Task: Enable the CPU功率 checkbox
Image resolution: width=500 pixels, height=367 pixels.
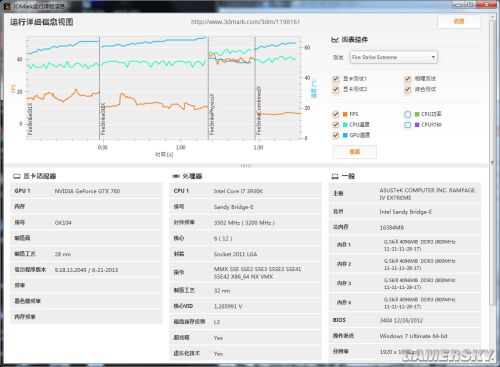Action: tap(407, 114)
